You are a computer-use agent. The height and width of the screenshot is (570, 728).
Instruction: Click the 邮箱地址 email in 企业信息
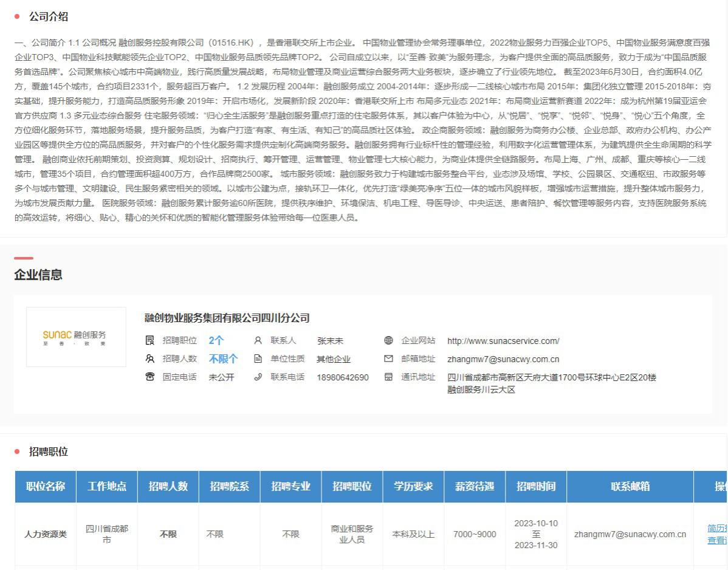click(503, 359)
